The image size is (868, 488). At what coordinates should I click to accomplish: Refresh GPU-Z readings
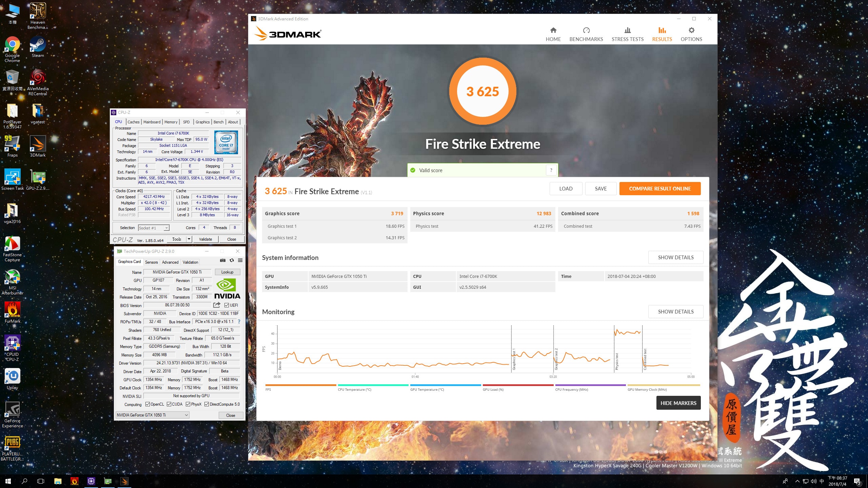(232, 260)
